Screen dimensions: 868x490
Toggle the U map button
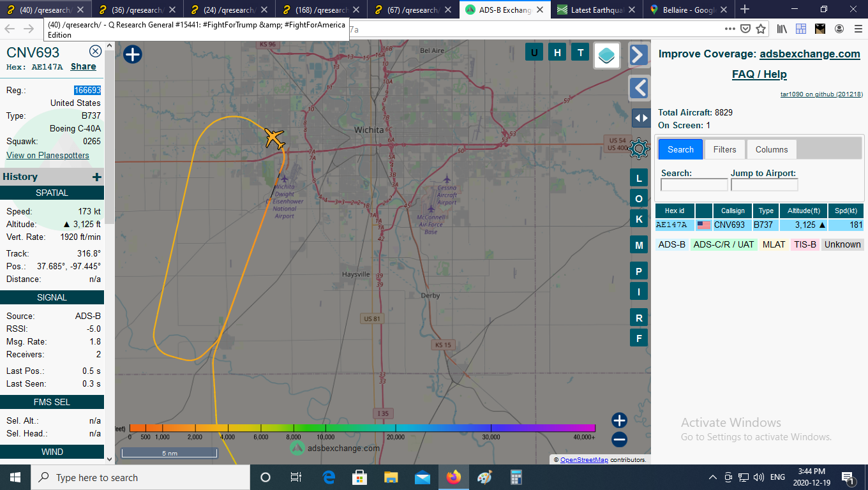534,52
